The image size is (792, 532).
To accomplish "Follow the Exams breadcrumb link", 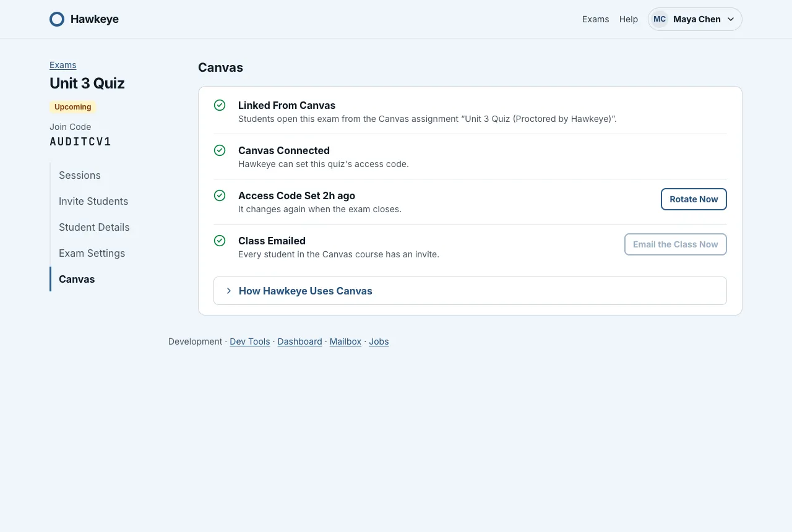I will click(63, 65).
